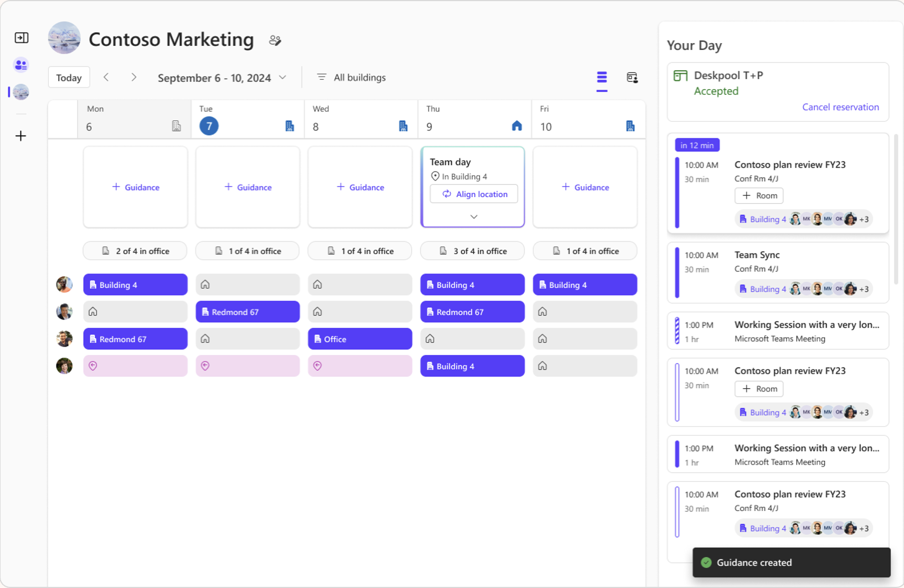Open Building 4 chip on last Contoso plan review

click(803, 528)
